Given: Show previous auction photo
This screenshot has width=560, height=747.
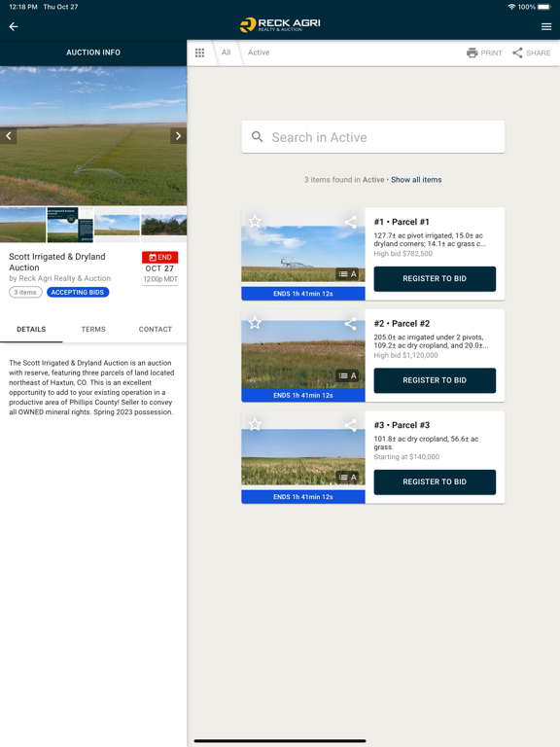Looking at the screenshot, I should pos(8,136).
